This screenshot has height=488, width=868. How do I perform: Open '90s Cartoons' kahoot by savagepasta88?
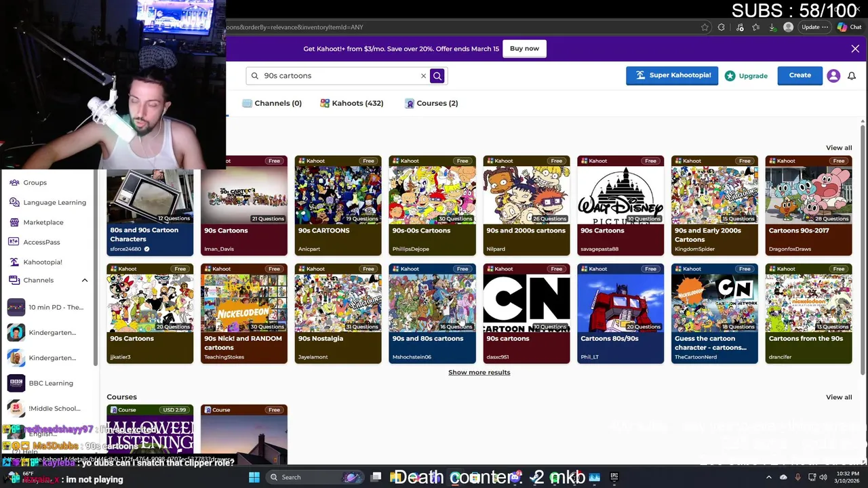coord(620,206)
